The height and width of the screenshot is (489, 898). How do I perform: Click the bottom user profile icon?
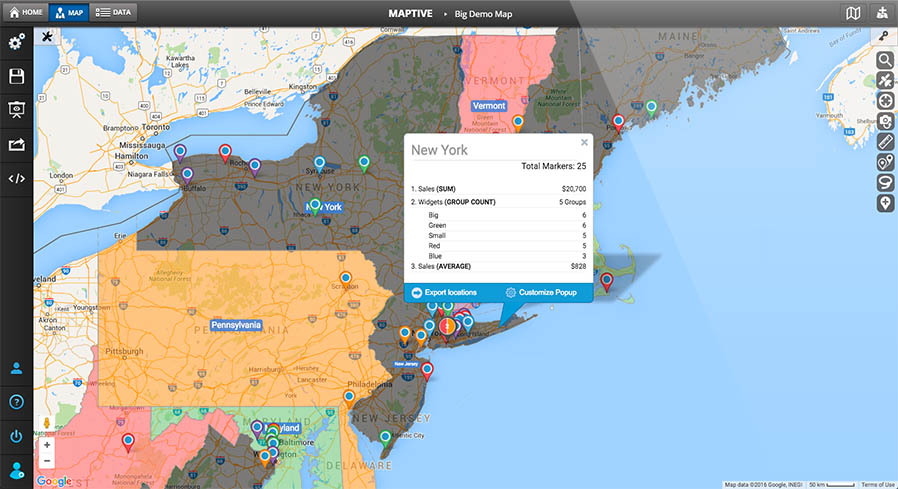[16, 471]
